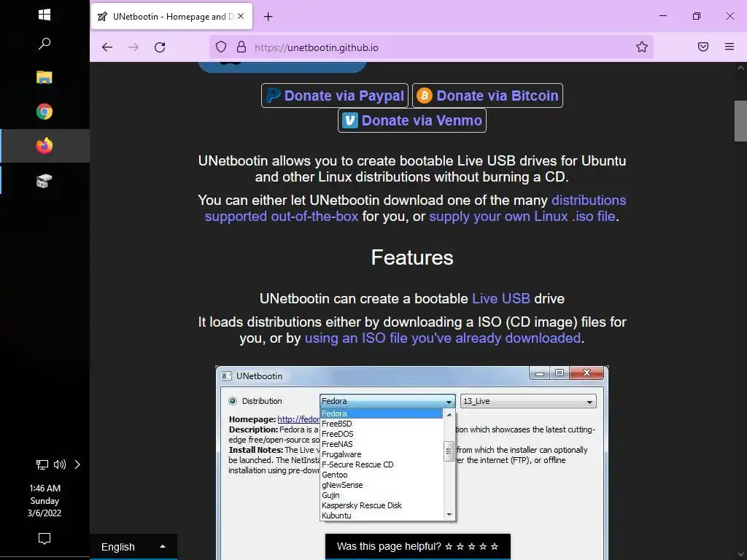Choose Gujin in the distribution list

[330, 495]
